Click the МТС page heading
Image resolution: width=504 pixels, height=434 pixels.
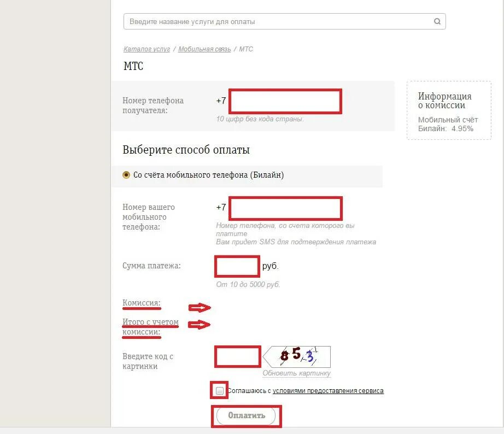pyautogui.click(x=133, y=66)
